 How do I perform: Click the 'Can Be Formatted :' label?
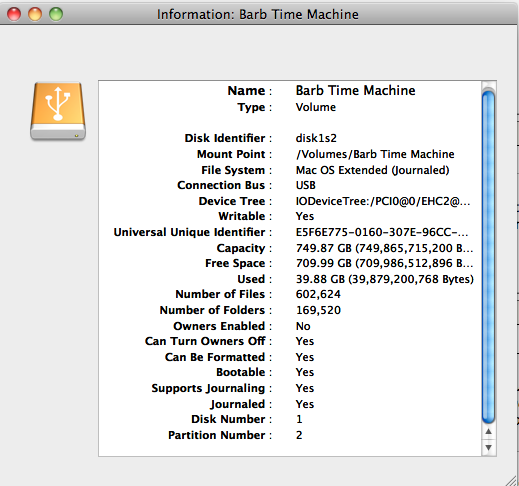(x=219, y=357)
